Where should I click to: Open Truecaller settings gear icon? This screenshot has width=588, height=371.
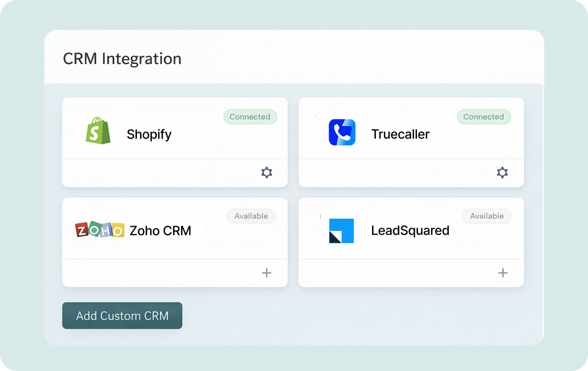coord(502,173)
